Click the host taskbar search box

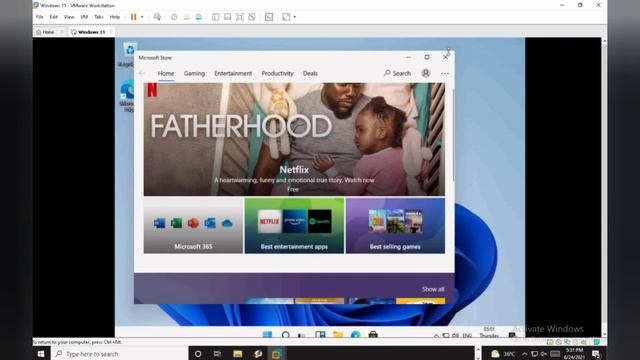119,354
